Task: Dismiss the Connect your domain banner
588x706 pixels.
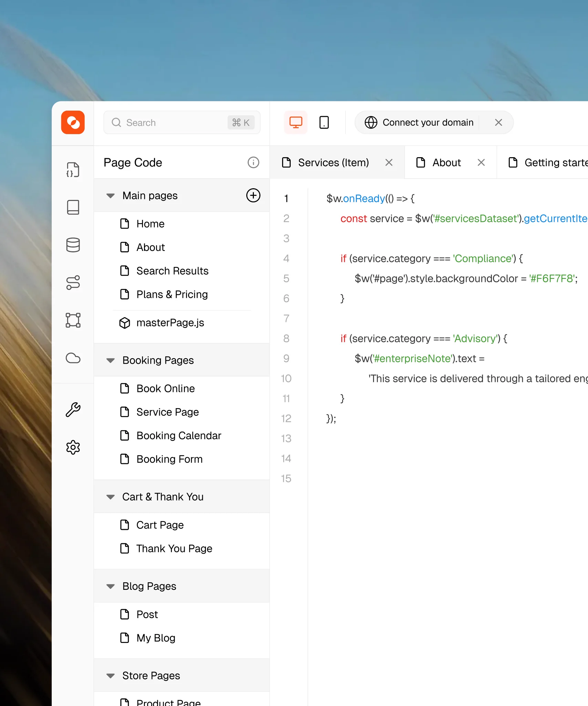Action: coord(498,122)
